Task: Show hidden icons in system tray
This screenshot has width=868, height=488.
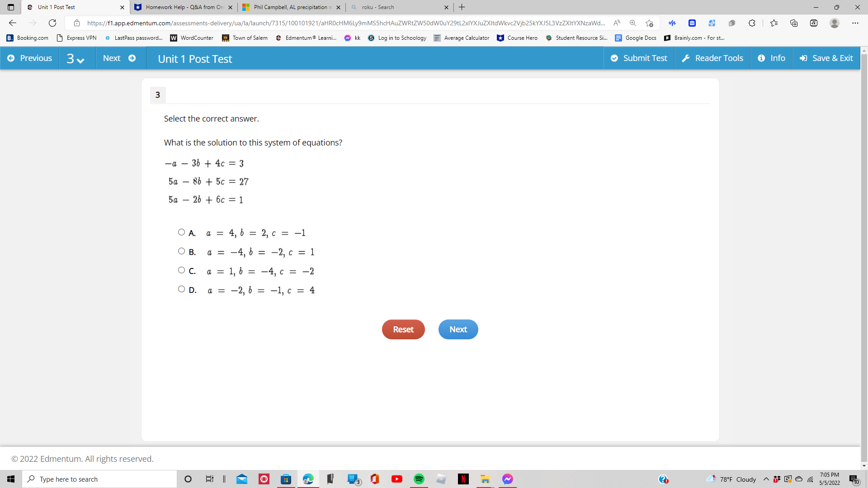Action: click(x=765, y=479)
